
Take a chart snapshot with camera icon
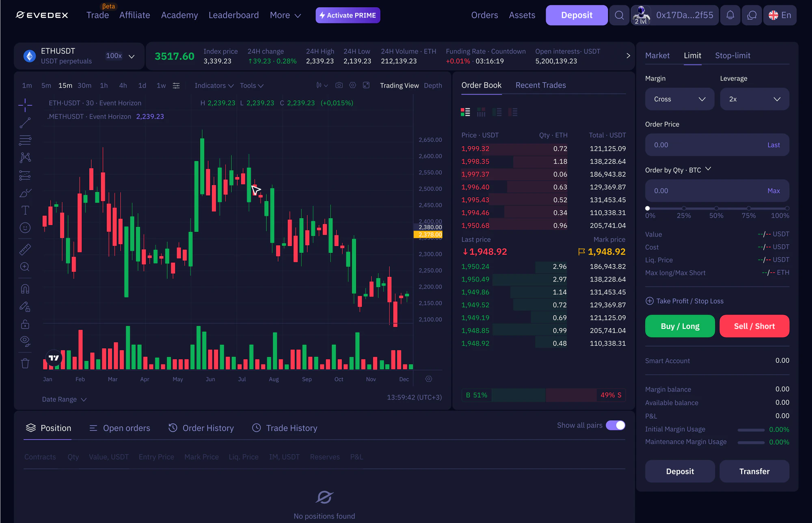tap(339, 85)
